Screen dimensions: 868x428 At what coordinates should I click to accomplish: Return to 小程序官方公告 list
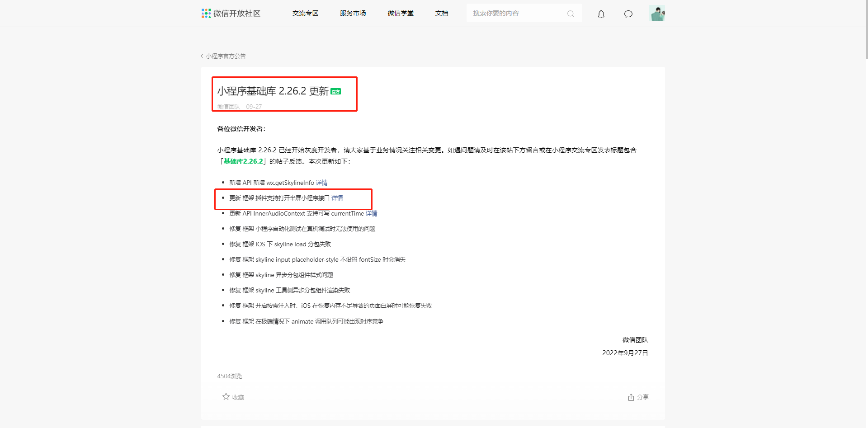click(x=226, y=56)
